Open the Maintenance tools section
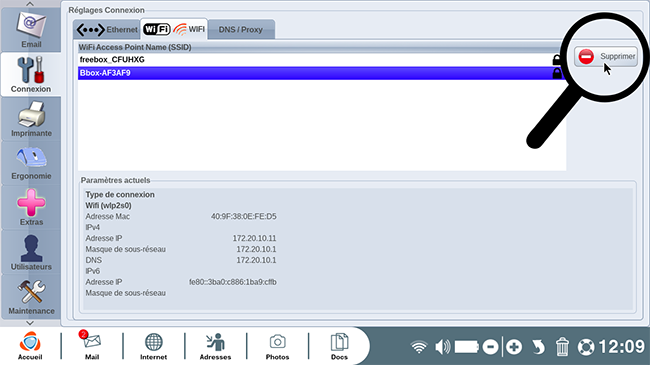 (31, 297)
